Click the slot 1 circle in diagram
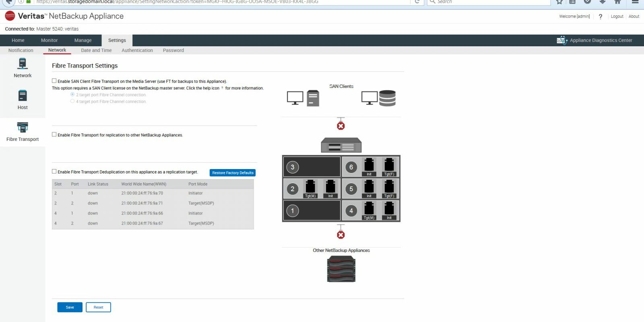644x322 pixels. pos(293,211)
